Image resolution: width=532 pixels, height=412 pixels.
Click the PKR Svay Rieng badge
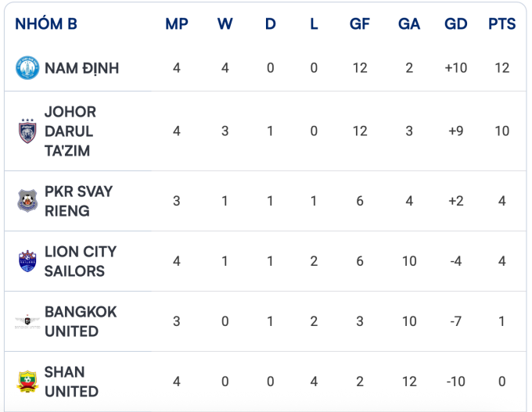(x=27, y=201)
